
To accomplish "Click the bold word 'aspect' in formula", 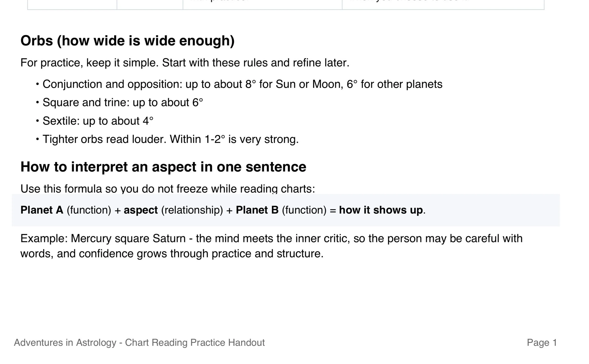I will pyautogui.click(x=141, y=210).
